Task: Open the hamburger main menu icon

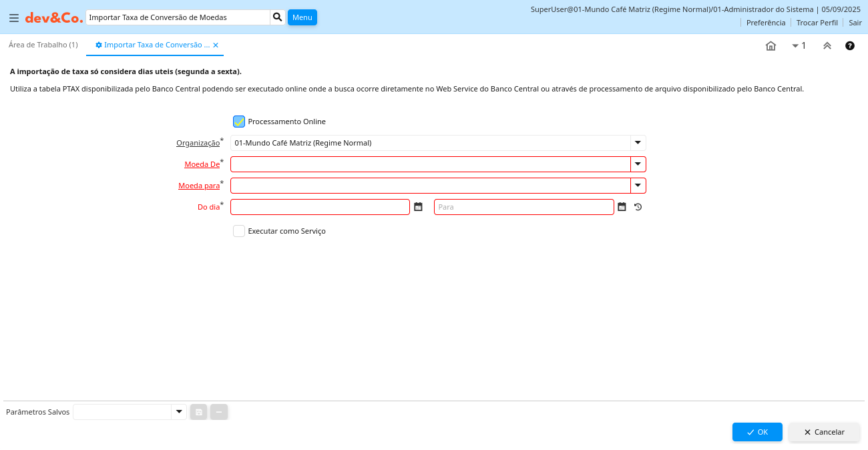Action: coord(13,18)
